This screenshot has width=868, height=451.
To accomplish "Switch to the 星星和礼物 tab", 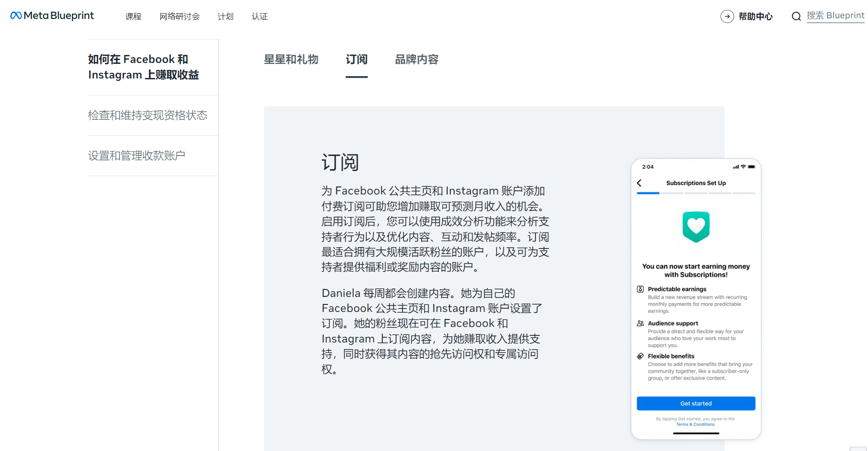I will point(291,60).
